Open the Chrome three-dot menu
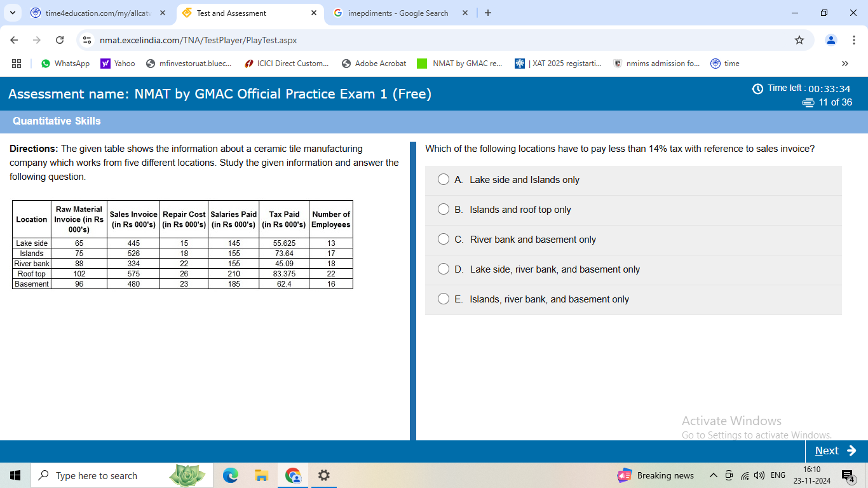868x488 pixels. click(x=854, y=40)
